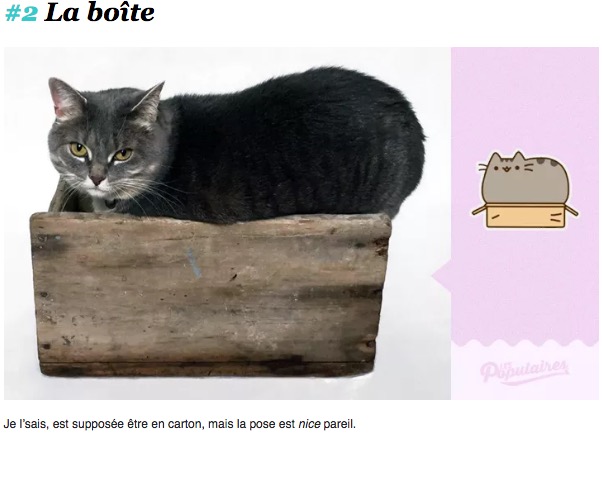The image size is (602, 480).
Task: Click the pale purple panel background above Pusheen
Action: [x=524, y=96]
